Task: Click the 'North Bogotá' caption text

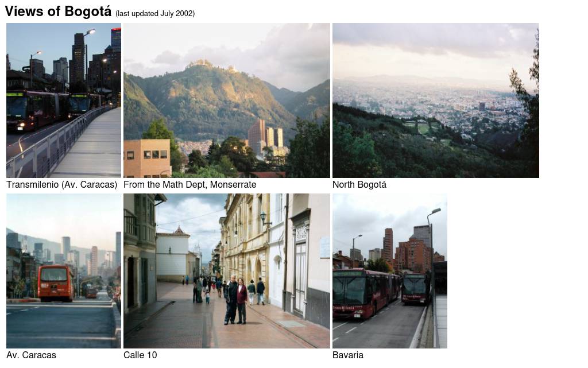Action: [x=359, y=185]
